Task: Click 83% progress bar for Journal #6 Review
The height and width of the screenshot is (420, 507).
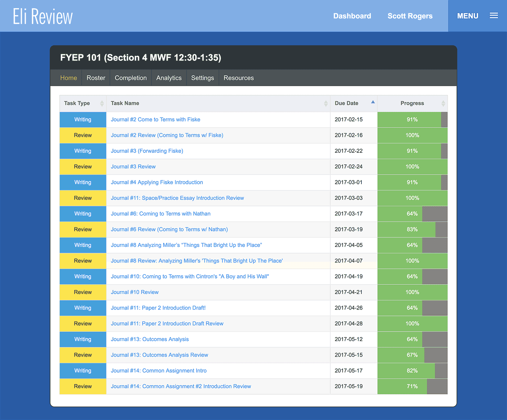Action: point(412,229)
